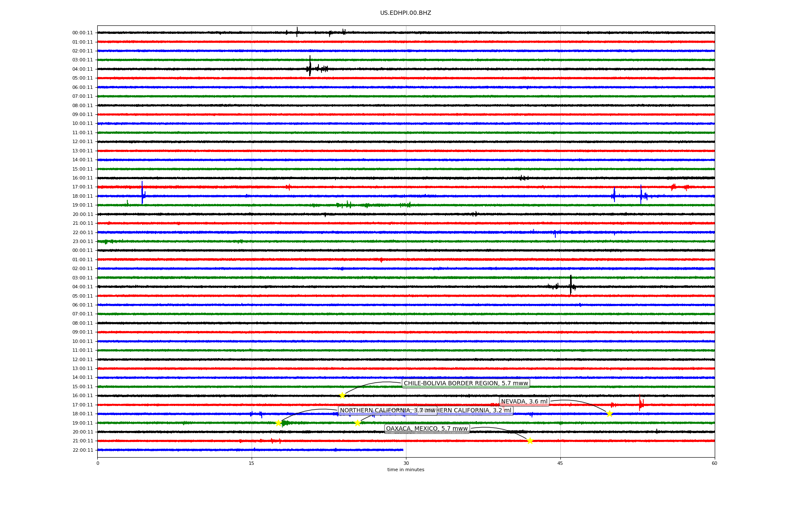The image size is (812, 508).
Task: Click the 45 minute x-axis tick label
Action: click(560, 463)
